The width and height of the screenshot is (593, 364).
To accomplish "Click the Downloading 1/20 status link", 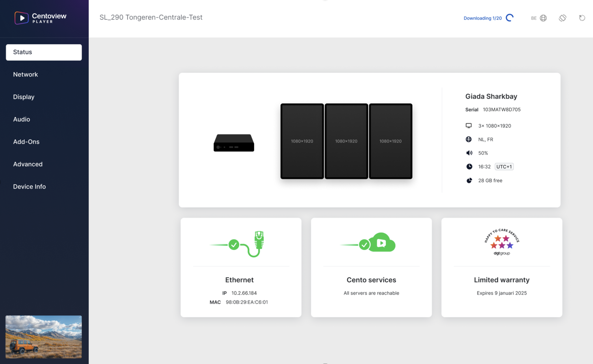I will [x=482, y=18].
